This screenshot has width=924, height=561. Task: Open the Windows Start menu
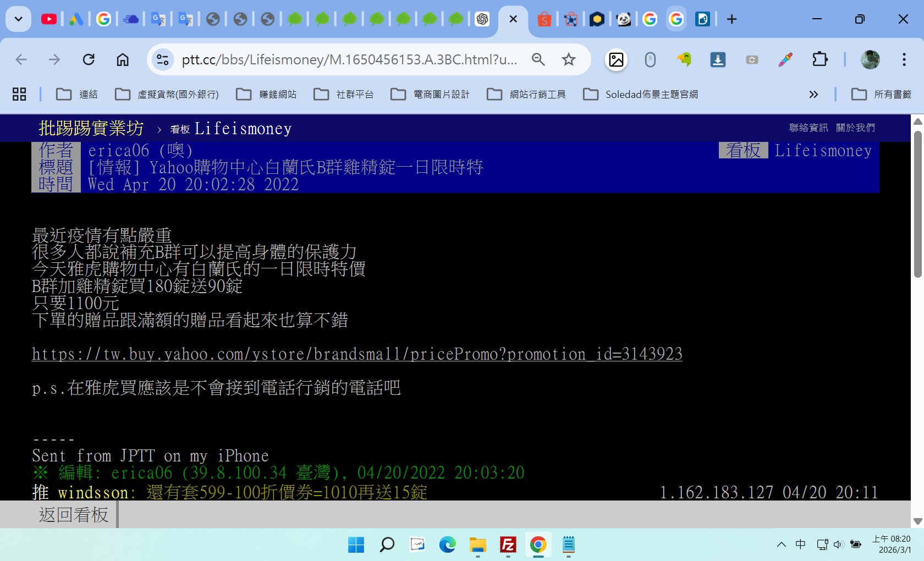(356, 544)
